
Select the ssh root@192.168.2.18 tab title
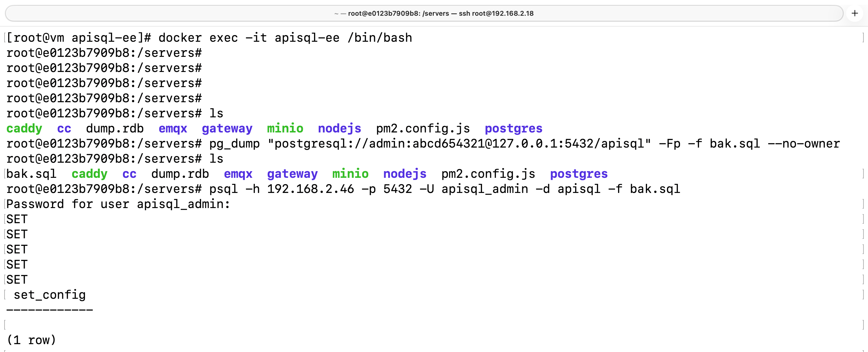point(434,14)
